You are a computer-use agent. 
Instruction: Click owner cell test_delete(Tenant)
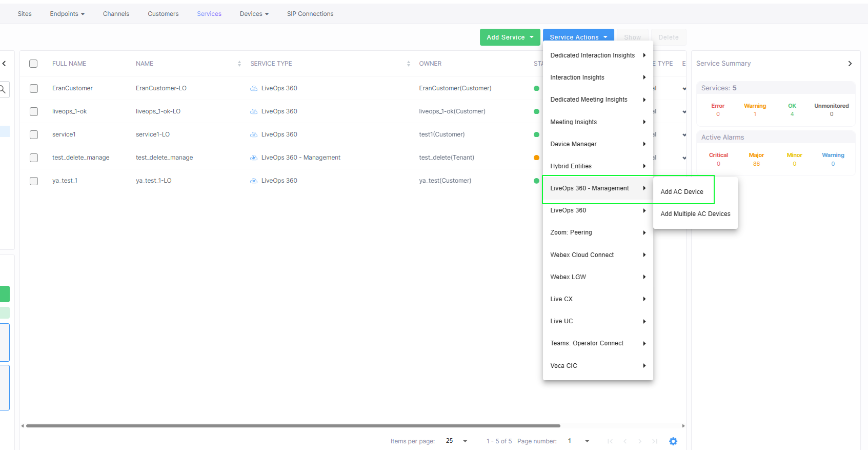point(447,158)
